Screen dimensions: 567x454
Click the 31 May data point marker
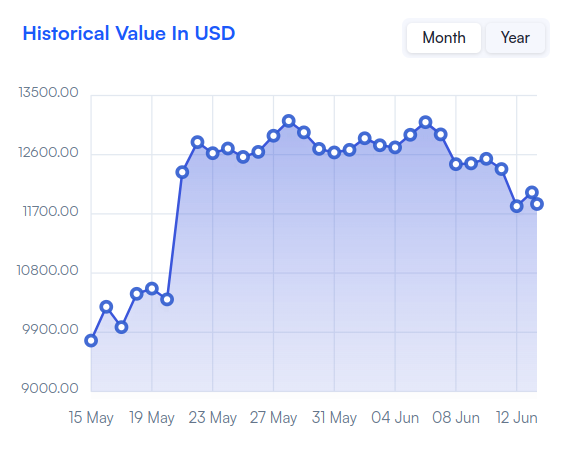pos(334,153)
